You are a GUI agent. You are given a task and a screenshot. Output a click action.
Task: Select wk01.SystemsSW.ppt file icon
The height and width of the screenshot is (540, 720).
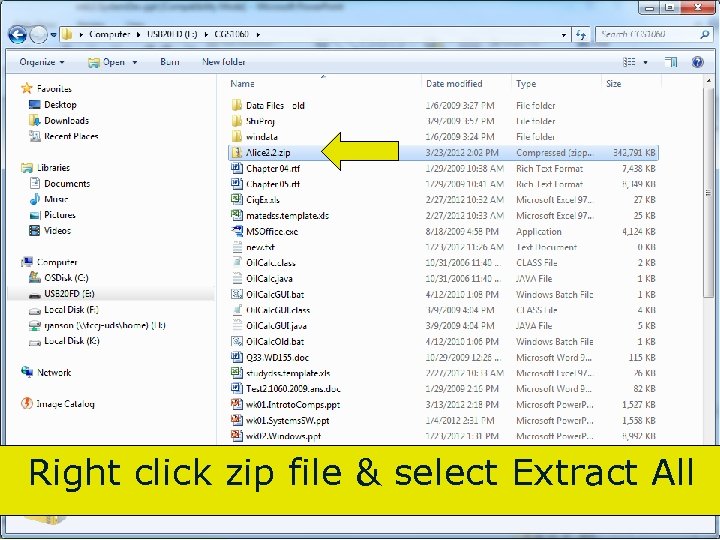(236, 420)
